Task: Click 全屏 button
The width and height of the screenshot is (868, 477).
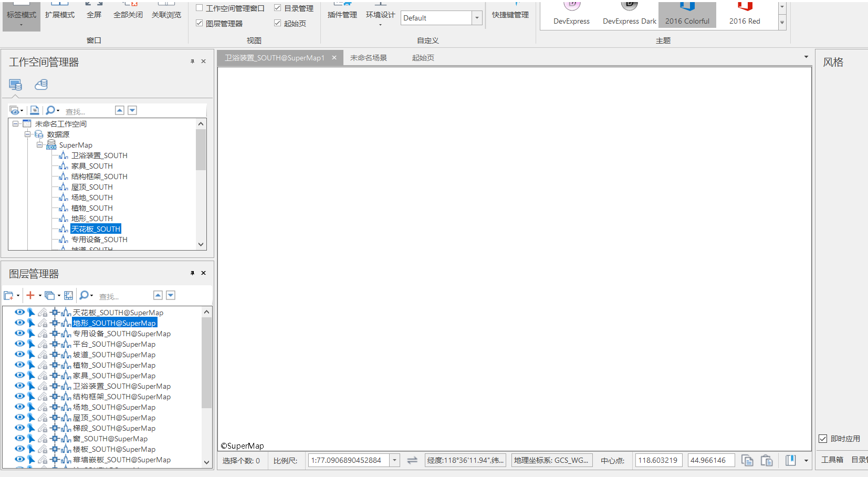Action: [94, 14]
